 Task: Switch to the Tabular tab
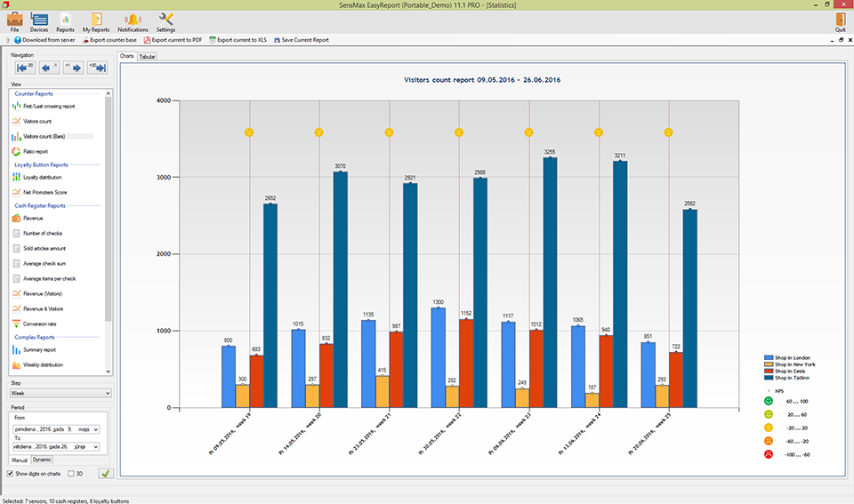[x=148, y=56]
